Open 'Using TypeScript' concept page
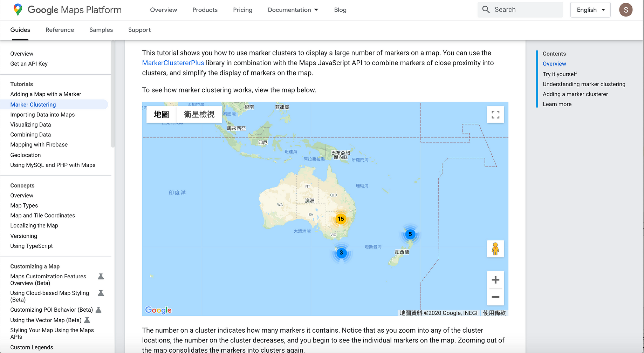 pos(32,246)
